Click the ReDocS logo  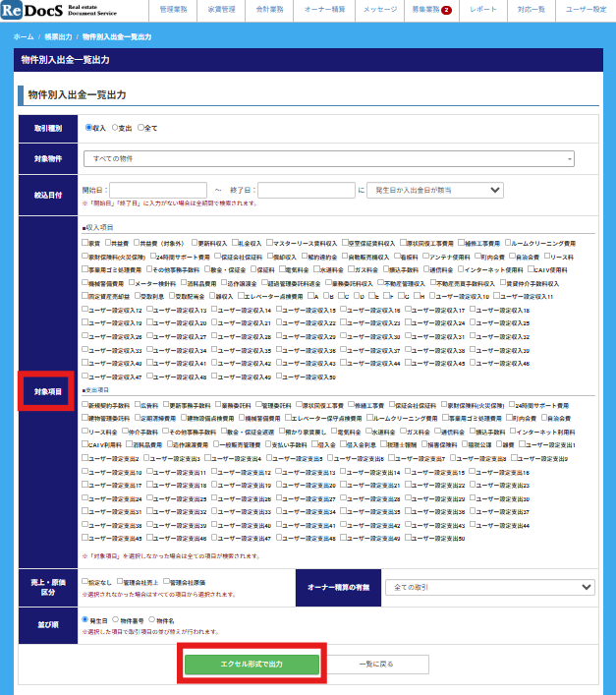click(59, 10)
